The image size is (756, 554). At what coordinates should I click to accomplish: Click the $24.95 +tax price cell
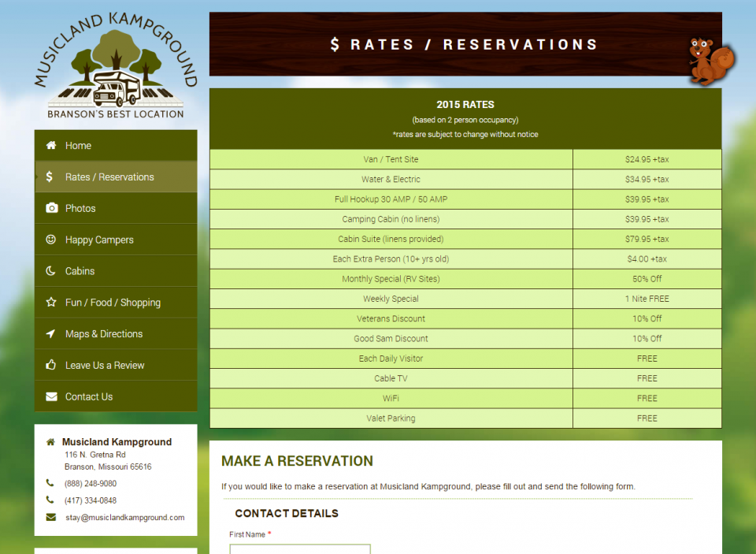(647, 159)
